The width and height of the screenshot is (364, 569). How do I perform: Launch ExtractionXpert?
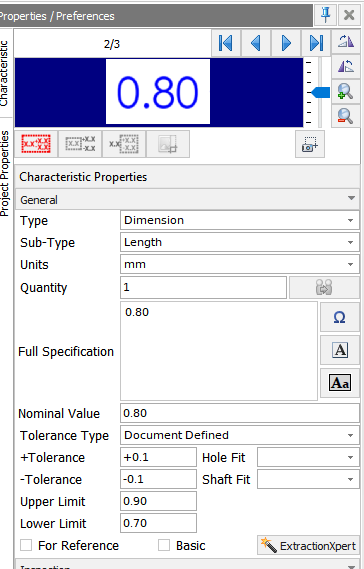point(308,545)
